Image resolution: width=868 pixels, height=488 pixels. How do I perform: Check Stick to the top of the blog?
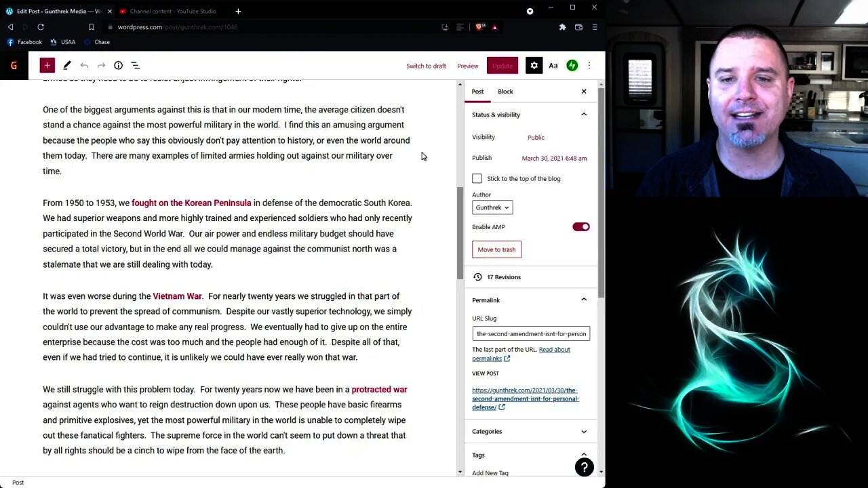477,178
